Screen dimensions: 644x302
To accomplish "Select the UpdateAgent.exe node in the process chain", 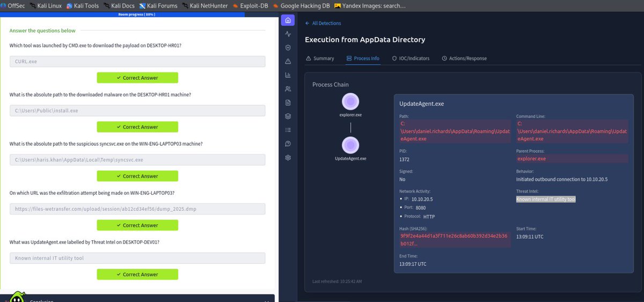I will (x=350, y=145).
